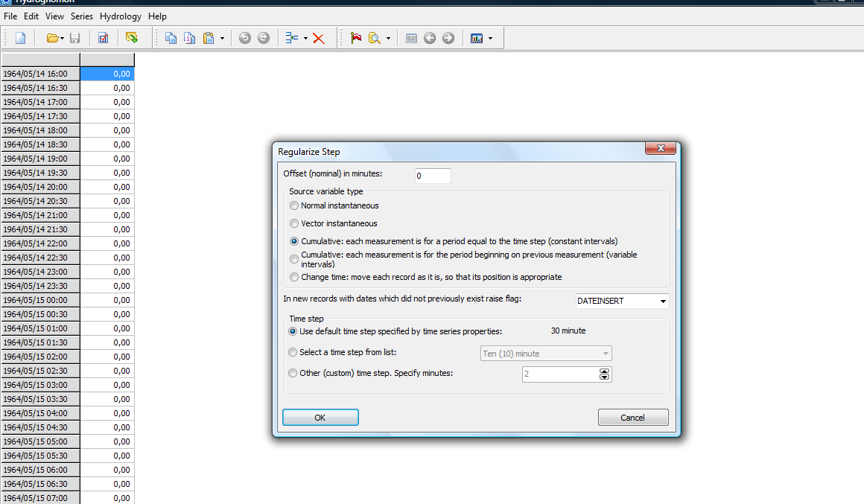Click the insert records icon
Viewport: 864px width, 504px height.
291,38
